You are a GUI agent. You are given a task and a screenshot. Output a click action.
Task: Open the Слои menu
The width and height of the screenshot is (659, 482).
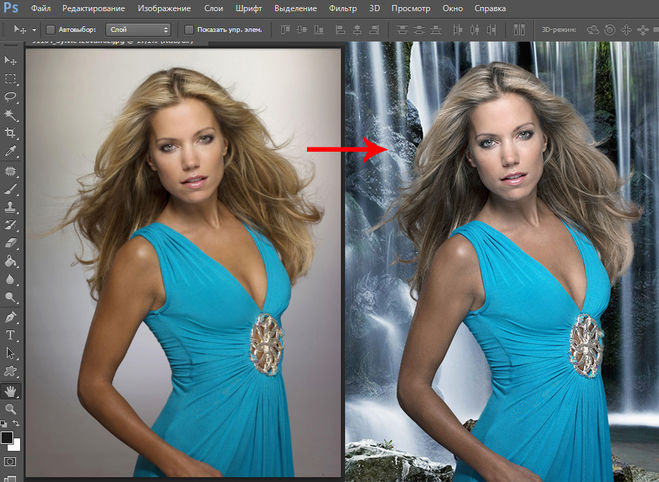(x=214, y=8)
